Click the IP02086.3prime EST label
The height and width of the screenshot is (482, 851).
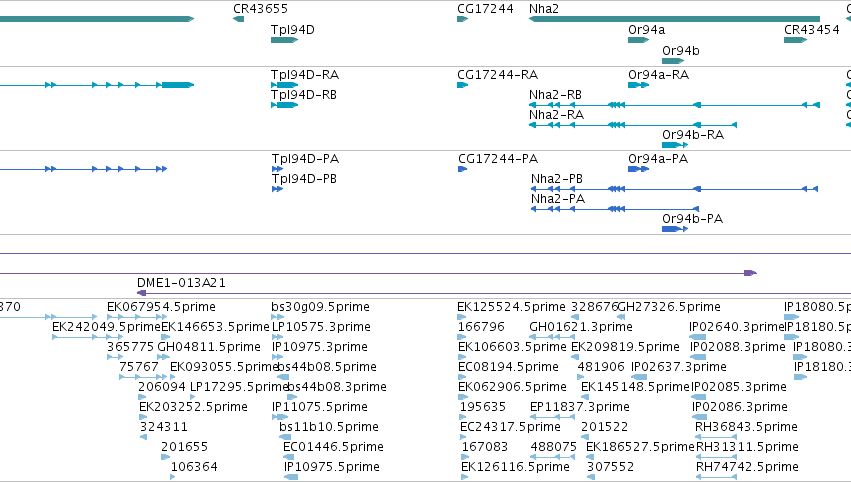click(740, 407)
